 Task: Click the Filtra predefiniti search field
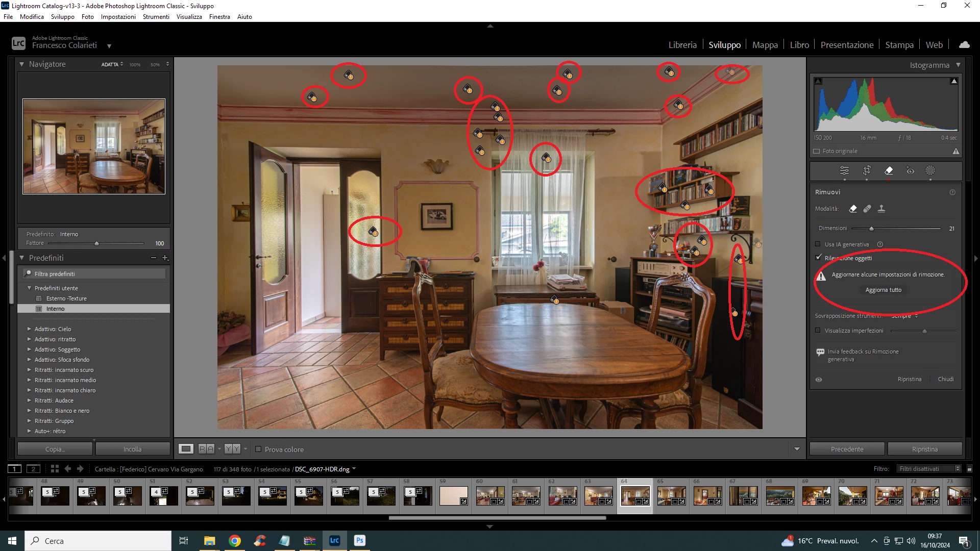point(97,274)
